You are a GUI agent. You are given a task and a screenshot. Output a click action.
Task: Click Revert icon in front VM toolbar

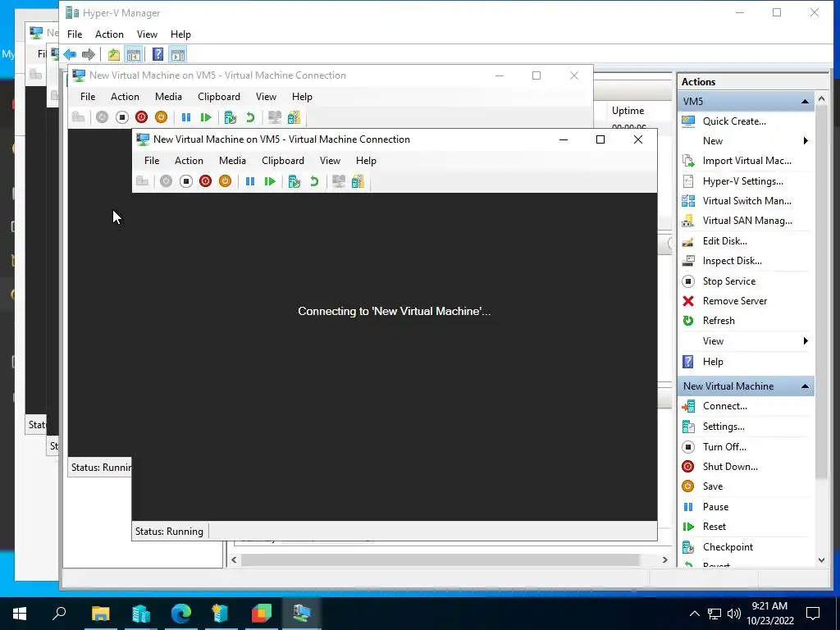(314, 181)
